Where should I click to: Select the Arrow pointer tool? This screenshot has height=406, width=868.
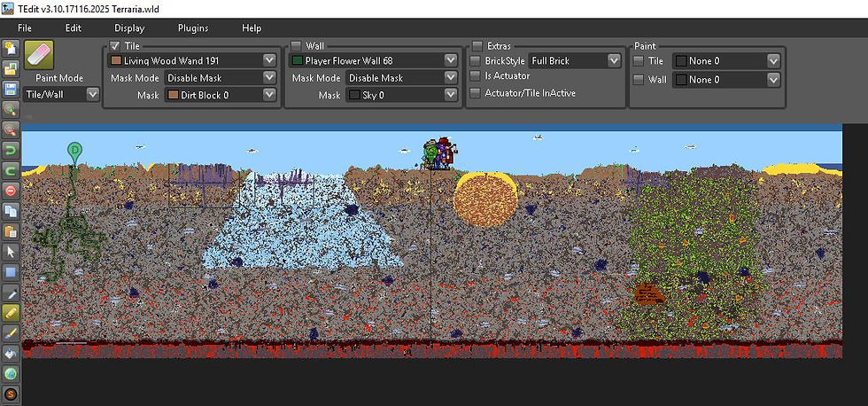click(x=11, y=252)
